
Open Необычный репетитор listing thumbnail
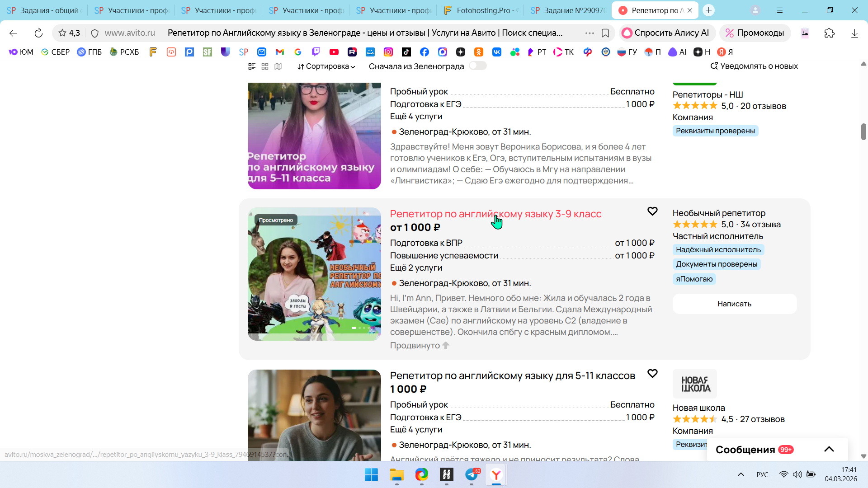click(x=314, y=274)
